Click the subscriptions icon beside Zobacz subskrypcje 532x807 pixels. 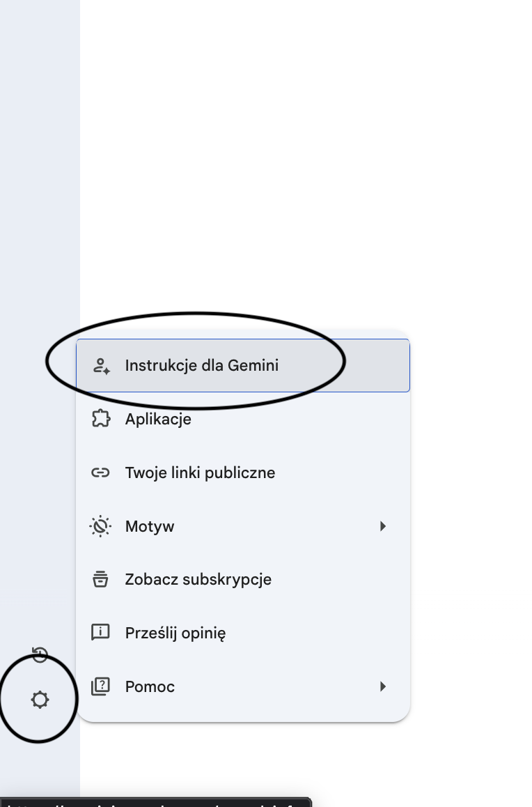(x=101, y=579)
